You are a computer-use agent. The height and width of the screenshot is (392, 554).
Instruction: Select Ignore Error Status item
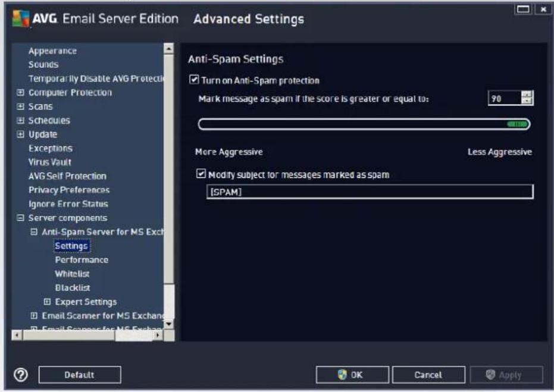tap(68, 204)
